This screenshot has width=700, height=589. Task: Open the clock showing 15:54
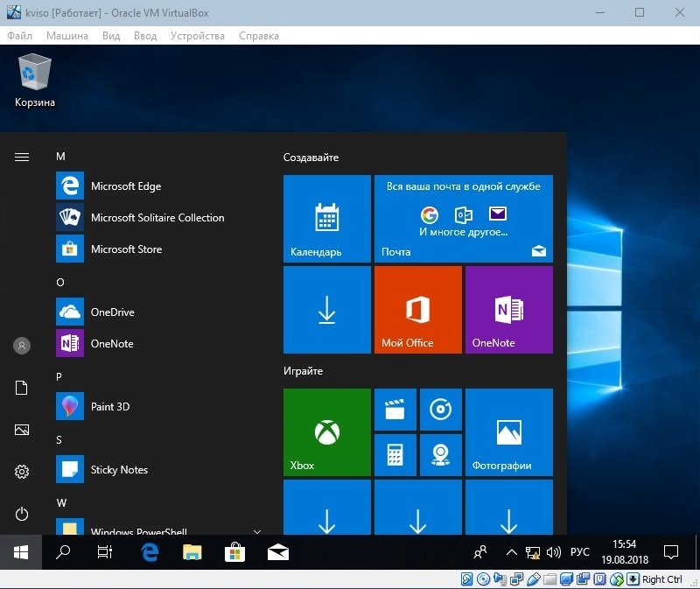[x=625, y=552]
